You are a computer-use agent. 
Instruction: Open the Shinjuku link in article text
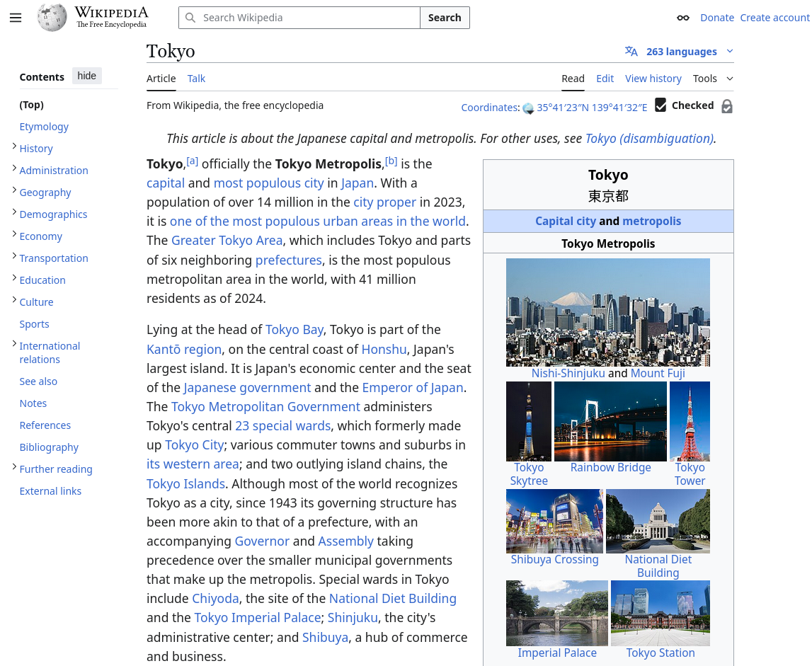[x=353, y=617]
